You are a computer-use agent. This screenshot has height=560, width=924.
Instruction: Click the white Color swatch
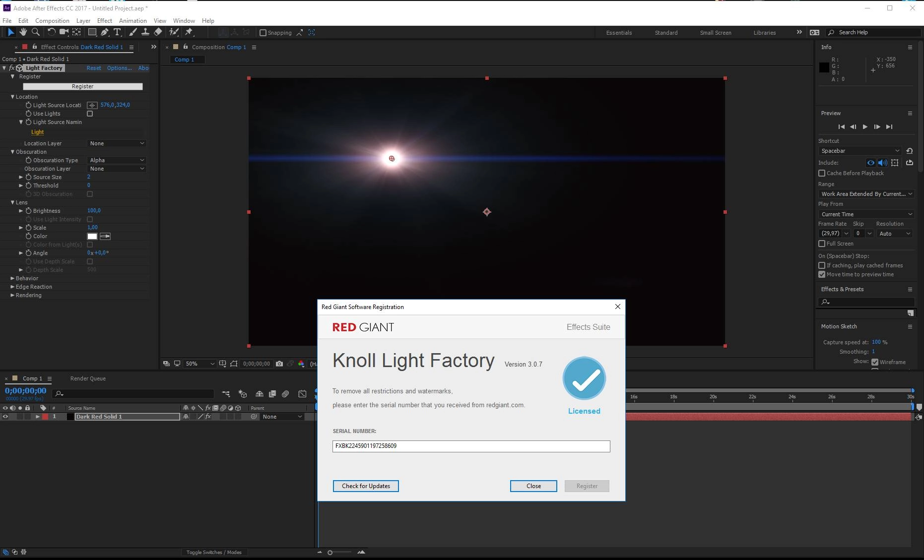[92, 236]
